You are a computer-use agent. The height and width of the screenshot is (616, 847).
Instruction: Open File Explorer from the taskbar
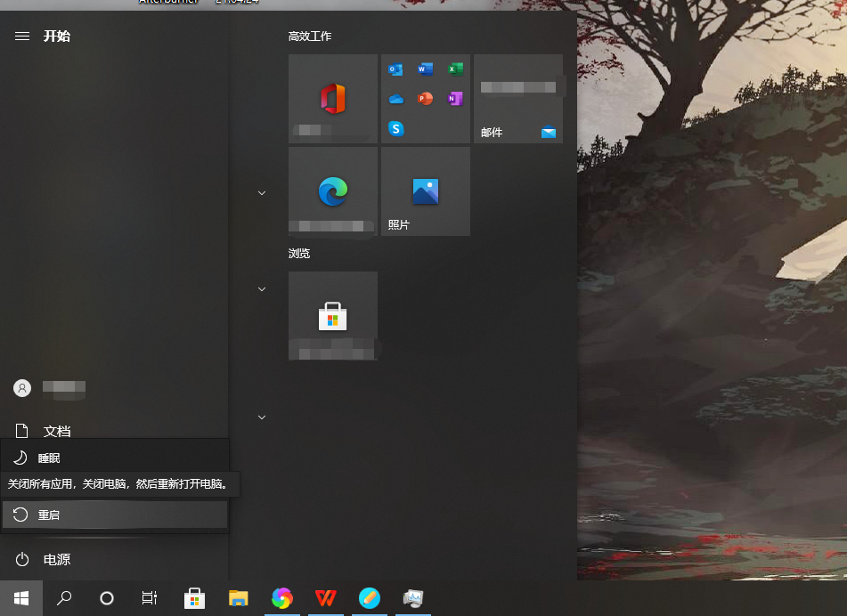point(238,598)
